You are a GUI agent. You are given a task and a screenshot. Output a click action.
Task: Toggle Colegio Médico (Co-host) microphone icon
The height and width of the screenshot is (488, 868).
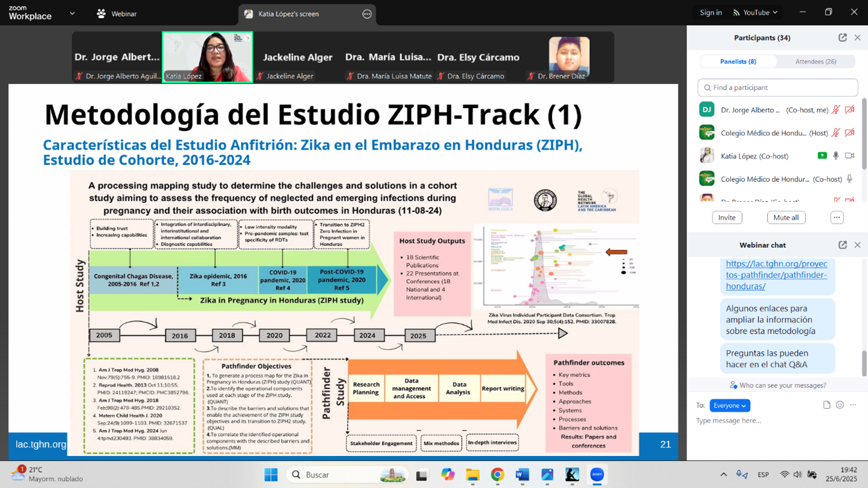pyautogui.click(x=850, y=179)
